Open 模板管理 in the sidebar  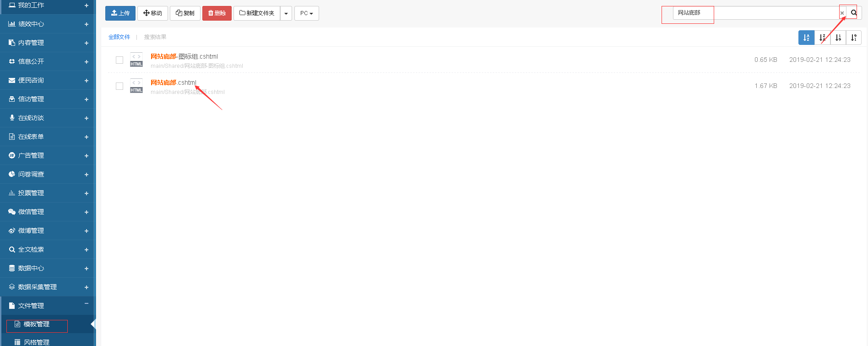(37, 324)
